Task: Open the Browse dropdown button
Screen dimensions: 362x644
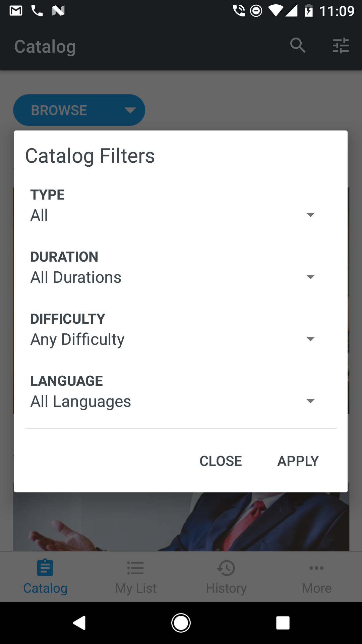Action: click(x=79, y=110)
